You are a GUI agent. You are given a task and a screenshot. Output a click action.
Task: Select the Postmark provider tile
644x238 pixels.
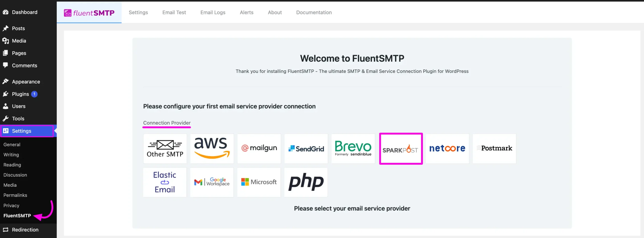pyautogui.click(x=494, y=149)
